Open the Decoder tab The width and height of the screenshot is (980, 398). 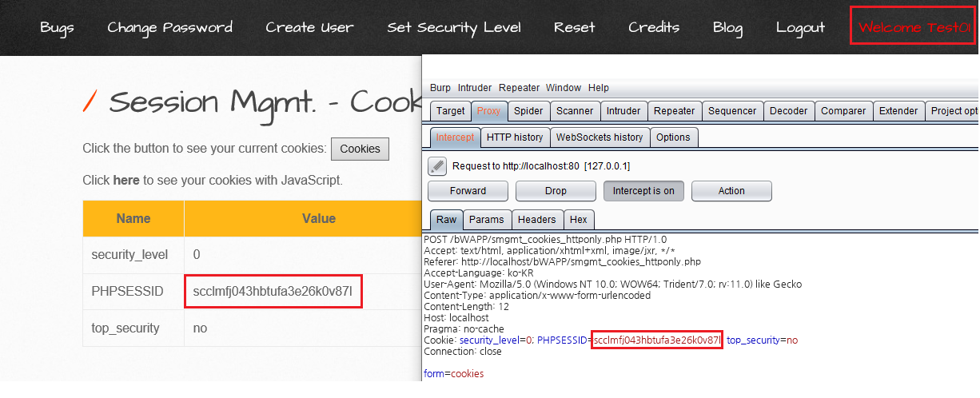coord(789,111)
